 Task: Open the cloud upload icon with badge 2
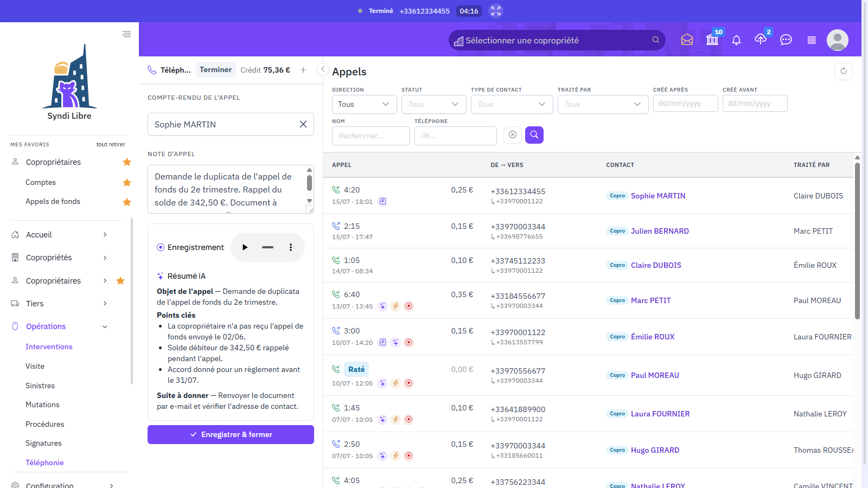(x=761, y=39)
